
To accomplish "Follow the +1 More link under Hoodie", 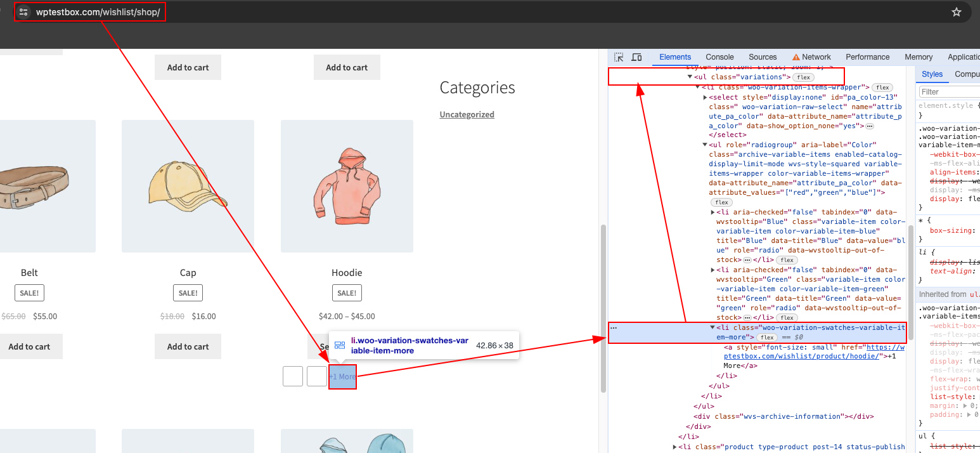I will 342,377.
